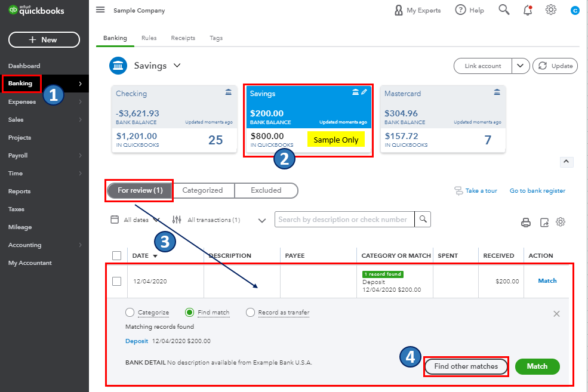Viewport: 588px width, 392px height.
Task: Close the expanded transaction panel
Action: point(556,314)
